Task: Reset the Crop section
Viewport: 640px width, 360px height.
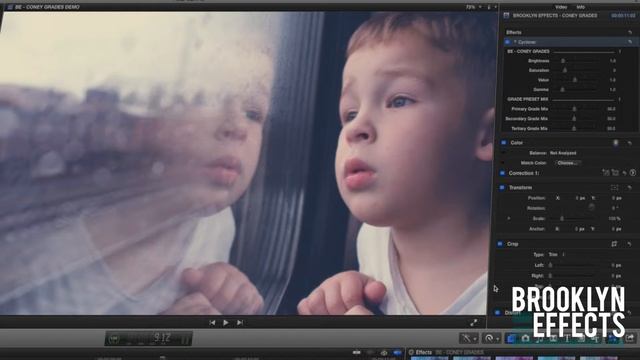Action: click(630, 244)
